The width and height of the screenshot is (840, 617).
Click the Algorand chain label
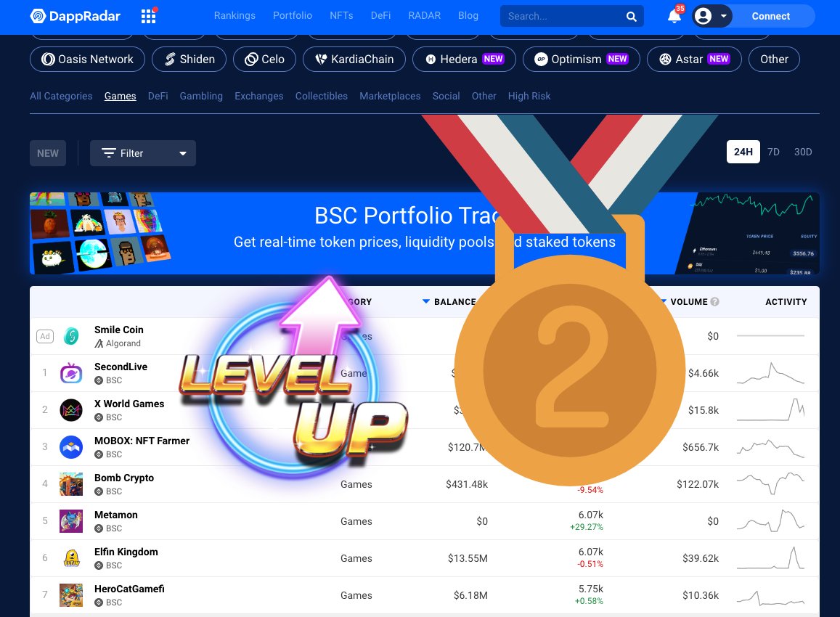click(118, 343)
